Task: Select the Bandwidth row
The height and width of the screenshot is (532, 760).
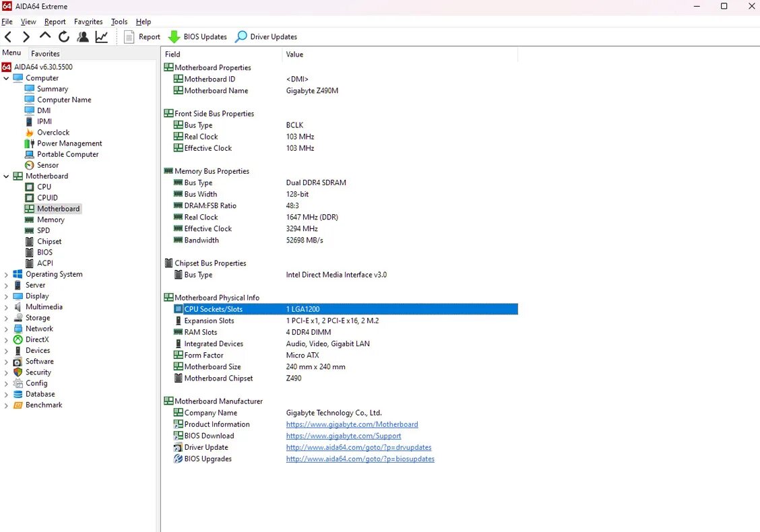Action: (x=346, y=240)
